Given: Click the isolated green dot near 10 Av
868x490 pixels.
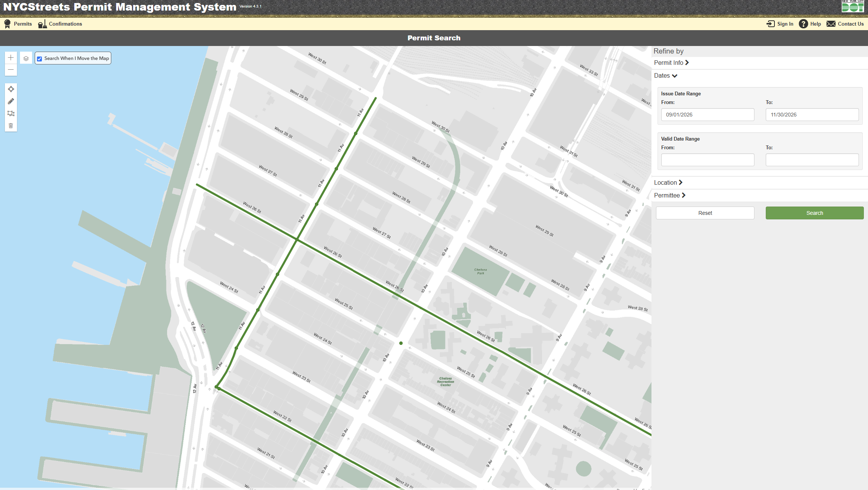Looking at the screenshot, I should coord(401,343).
